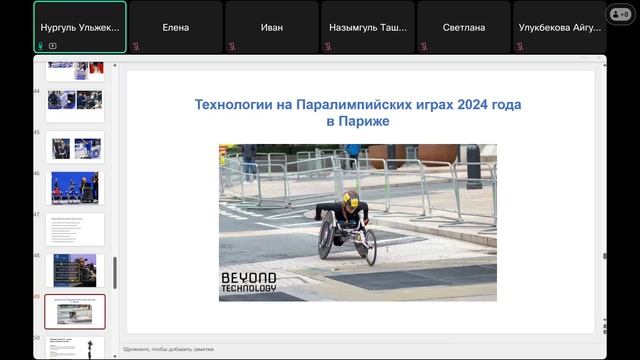The width and height of the screenshot is (640, 360).
Task: Select Светлана participant tile
Action: [464, 27]
